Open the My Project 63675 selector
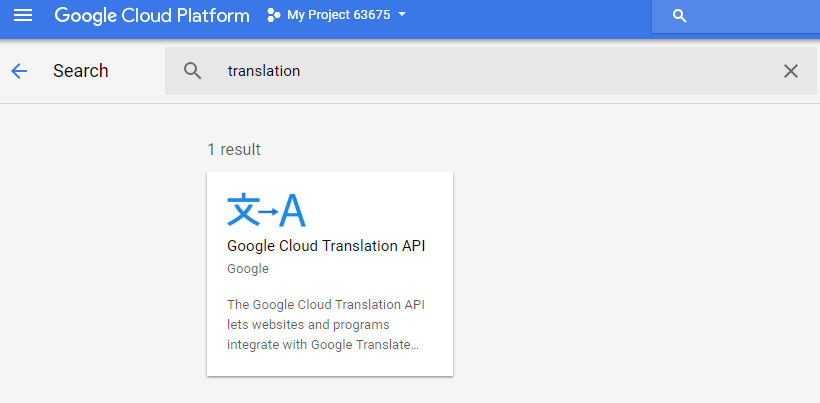 (x=338, y=16)
